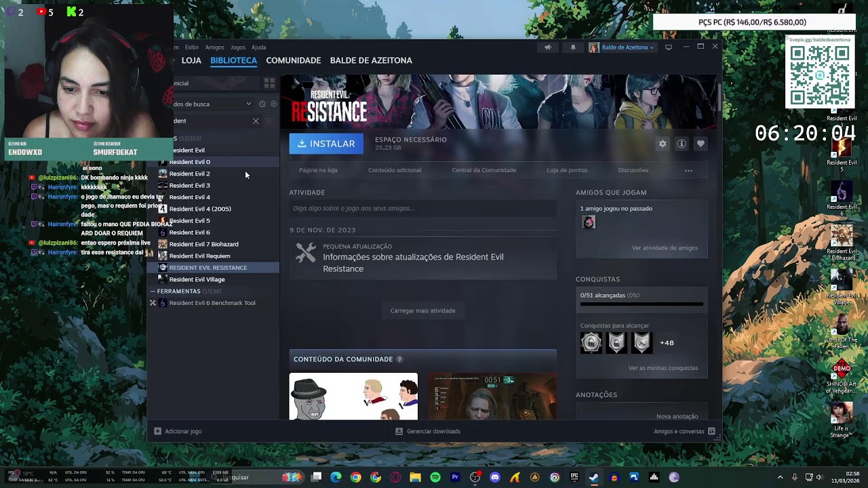This screenshot has height=488, width=868.
Task: Click friend avatar who played previously
Action: click(589, 222)
